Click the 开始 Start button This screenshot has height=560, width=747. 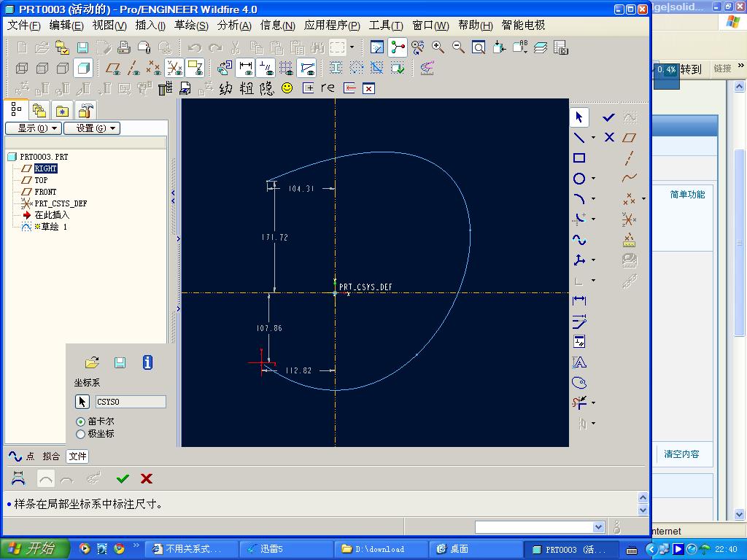(x=34, y=548)
